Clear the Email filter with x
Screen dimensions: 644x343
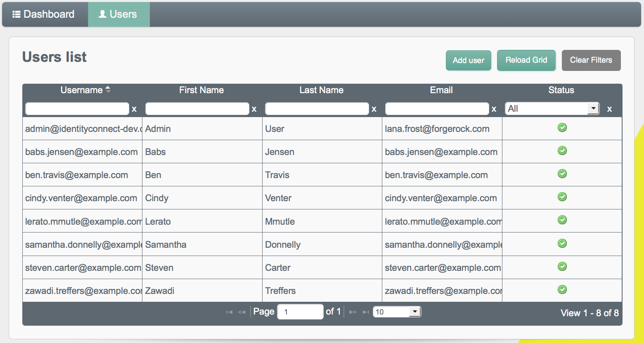coord(494,109)
